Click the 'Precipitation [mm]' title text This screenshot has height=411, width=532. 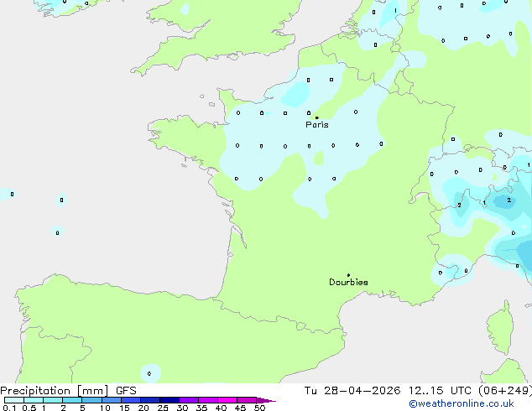click(x=55, y=391)
